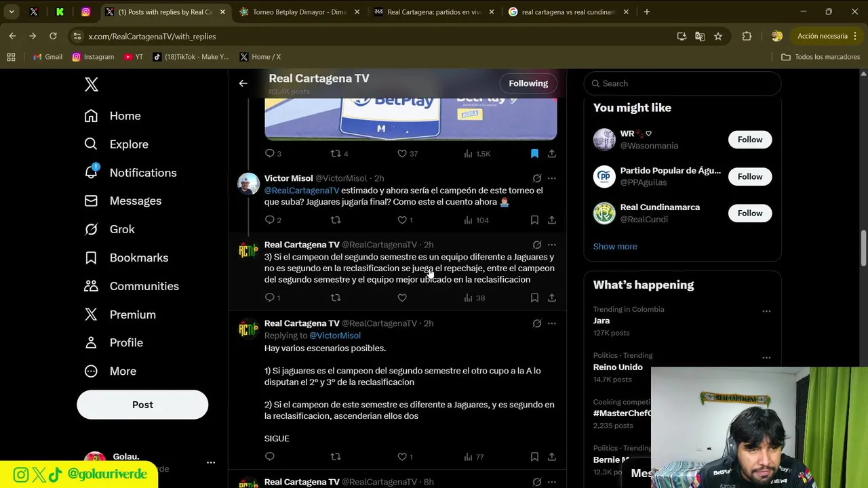Open options for the Jara trend
Image resolution: width=868 pixels, height=488 pixels.
click(x=766, y=311)
